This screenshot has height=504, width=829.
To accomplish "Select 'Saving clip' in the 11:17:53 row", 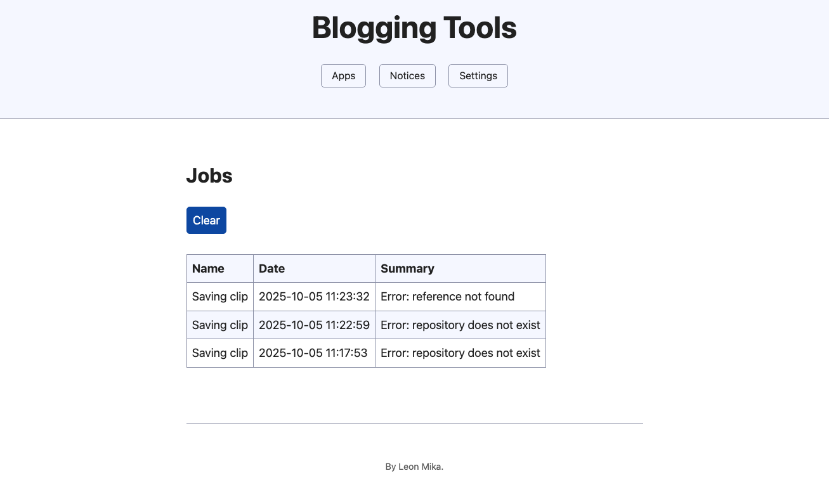I will (219, 353).
